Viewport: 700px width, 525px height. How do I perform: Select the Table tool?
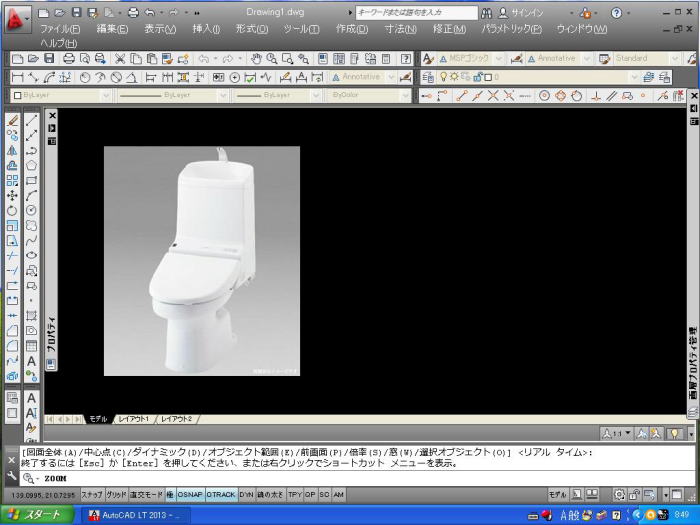[31, 346]
